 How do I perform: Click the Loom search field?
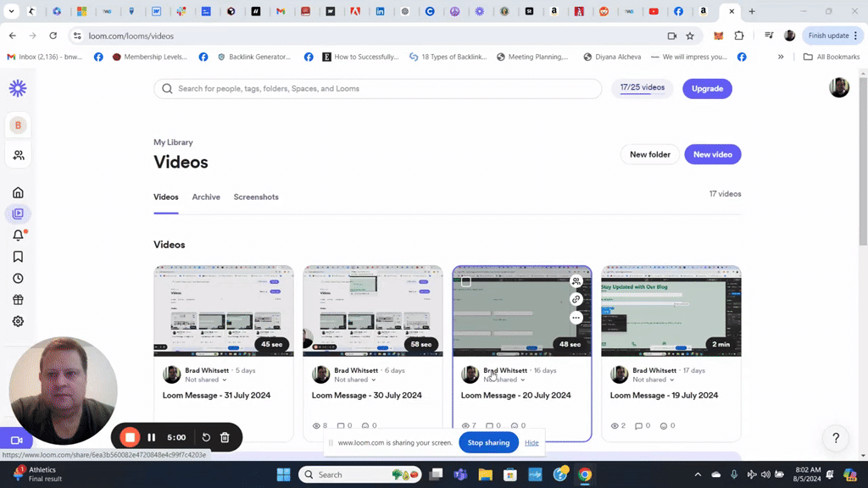[x=377, y=88]
